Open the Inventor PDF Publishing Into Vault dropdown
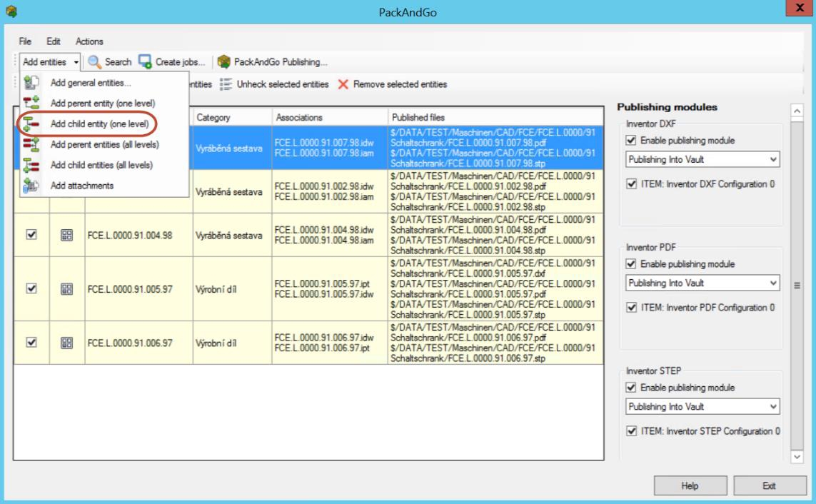The image size is (816, 504). (702, 283)
